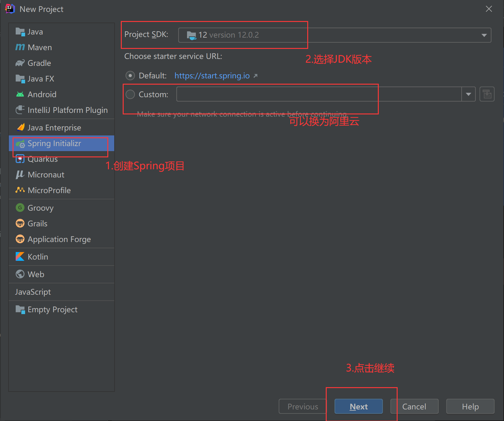Select the Custom starter URL radio button
The image size is (504, 421).
(x=130, y=94)
